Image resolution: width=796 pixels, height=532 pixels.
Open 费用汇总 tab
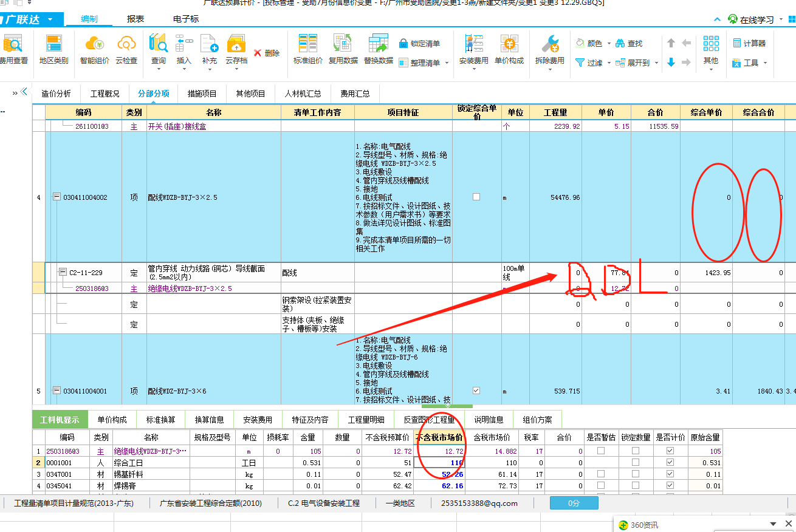pyautogui.click(x=355, y=94)
